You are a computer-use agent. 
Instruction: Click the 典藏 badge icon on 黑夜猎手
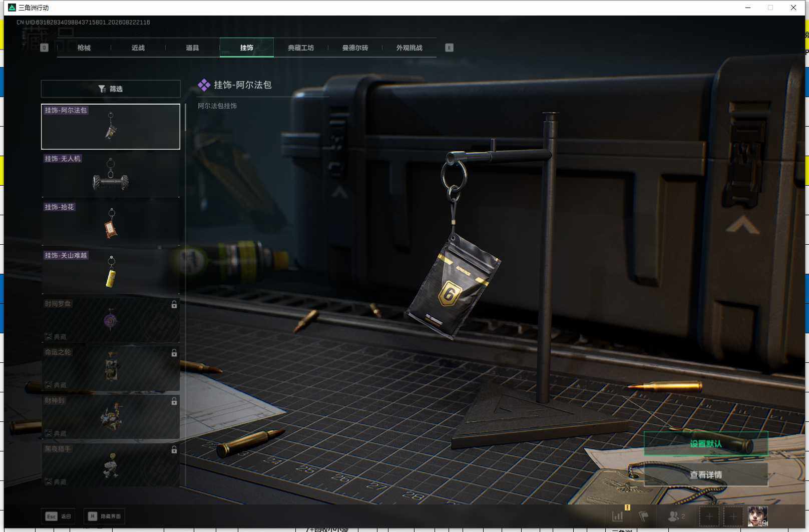click(x=49, y=482)
